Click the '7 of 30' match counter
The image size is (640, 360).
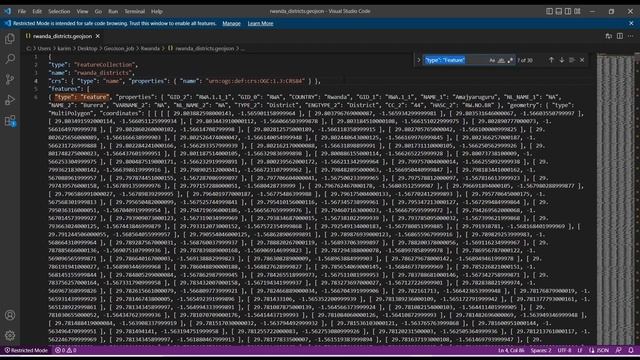(x=525, y=60)
